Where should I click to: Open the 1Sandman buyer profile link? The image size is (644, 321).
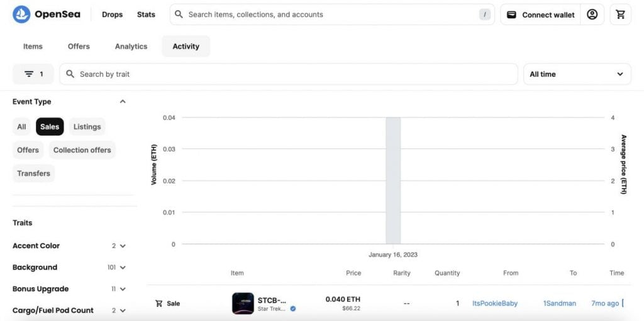(559, 303)
